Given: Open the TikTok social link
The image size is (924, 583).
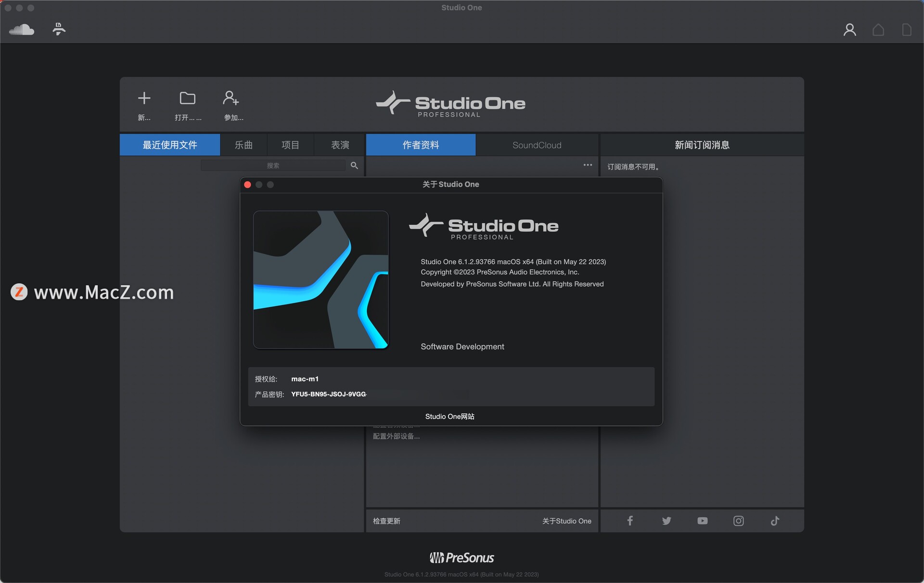Looking at the screenshot, I should coord(775,521).
